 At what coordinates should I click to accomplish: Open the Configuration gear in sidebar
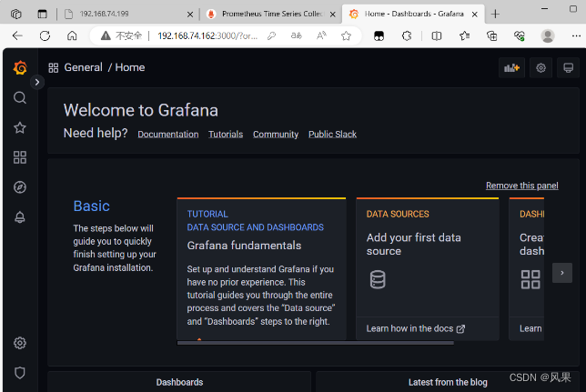(x=20, y=343)
